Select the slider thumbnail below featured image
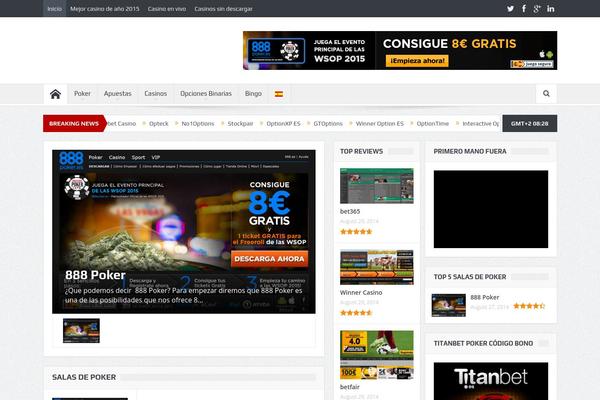Screen dimensions: 600x400 [x=81, y=330]
